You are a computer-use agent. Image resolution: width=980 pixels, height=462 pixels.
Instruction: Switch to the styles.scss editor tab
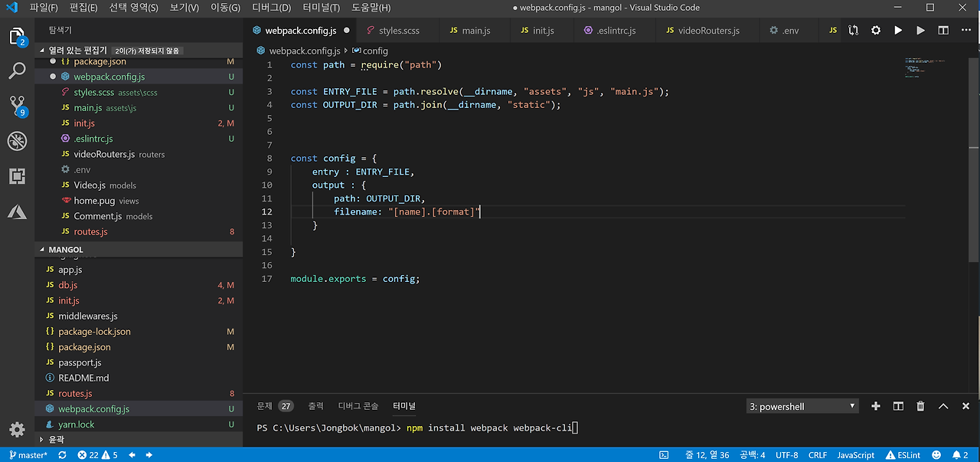coord(400,31)
